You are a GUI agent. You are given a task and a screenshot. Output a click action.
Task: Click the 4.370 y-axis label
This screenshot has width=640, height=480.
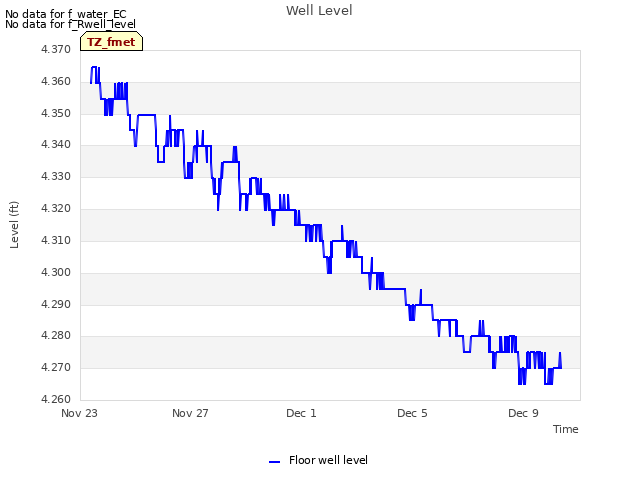click(56, 49)
